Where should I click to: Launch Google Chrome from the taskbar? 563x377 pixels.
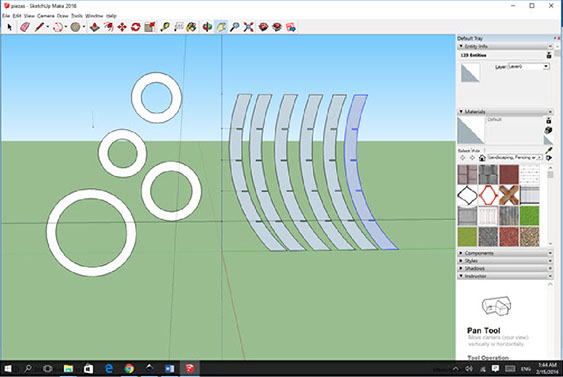(129, 369)
